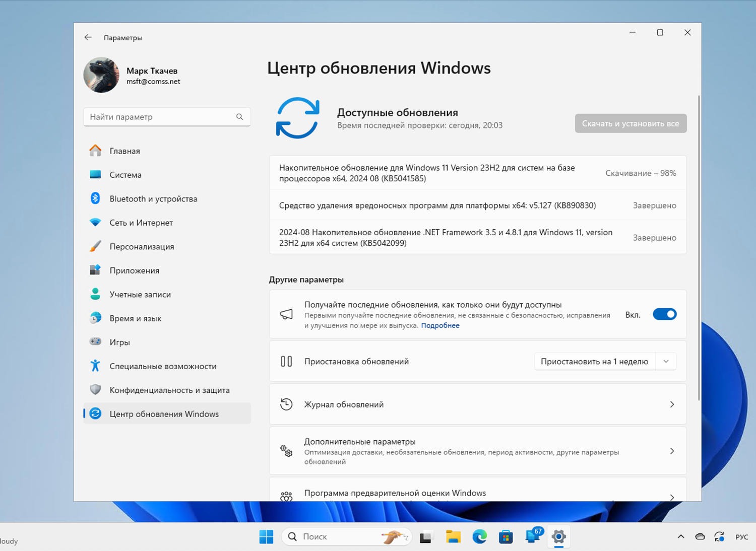Click the Учетные записи person icon
This screenshot has height=551, width=756.
click(95, 294)
